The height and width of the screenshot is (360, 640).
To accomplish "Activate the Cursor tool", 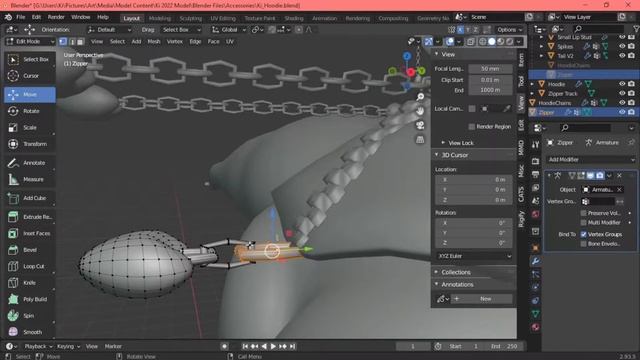I will pos(30,76).
